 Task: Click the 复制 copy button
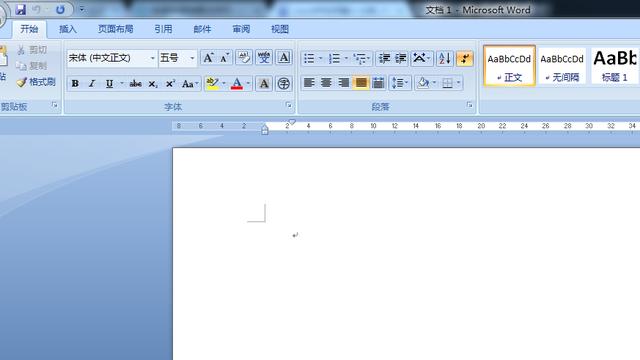pyautogui.click(x=32, y=66)
